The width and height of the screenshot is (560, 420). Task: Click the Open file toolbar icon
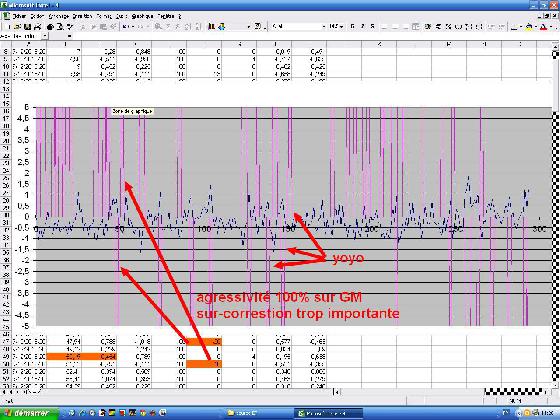[17, 26]
